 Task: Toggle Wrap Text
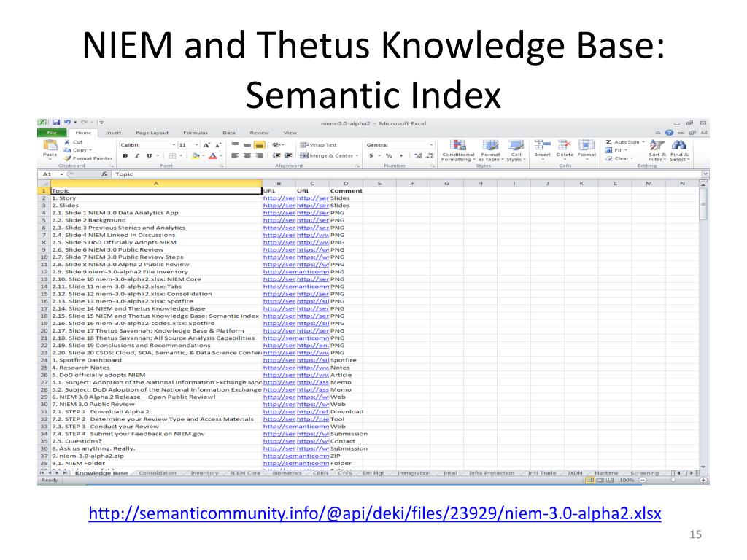[x=318, y=145]
